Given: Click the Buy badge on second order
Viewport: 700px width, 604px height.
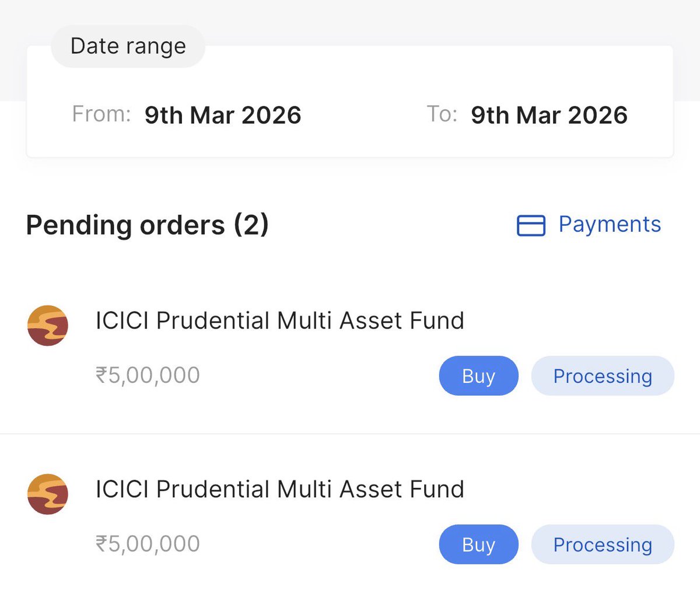Looking at the screenshot, I should [x=478, y=544].
